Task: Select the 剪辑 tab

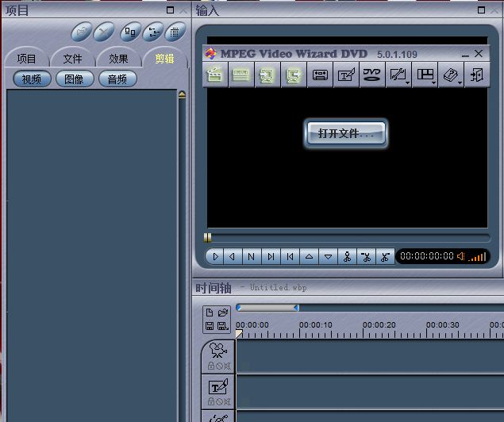Action: point(164,59)
